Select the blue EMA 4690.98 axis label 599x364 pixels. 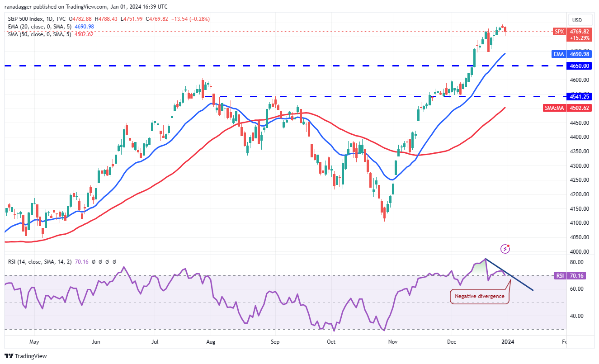(572, 54)
